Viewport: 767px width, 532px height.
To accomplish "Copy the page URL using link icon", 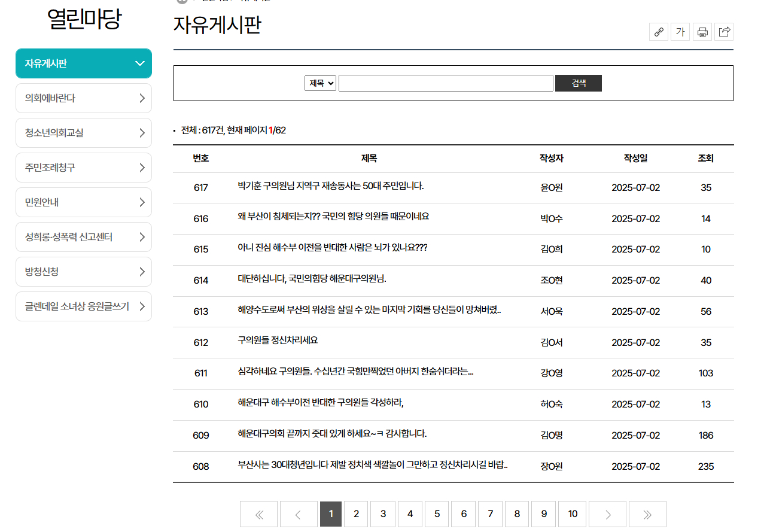I will [659, 32].
